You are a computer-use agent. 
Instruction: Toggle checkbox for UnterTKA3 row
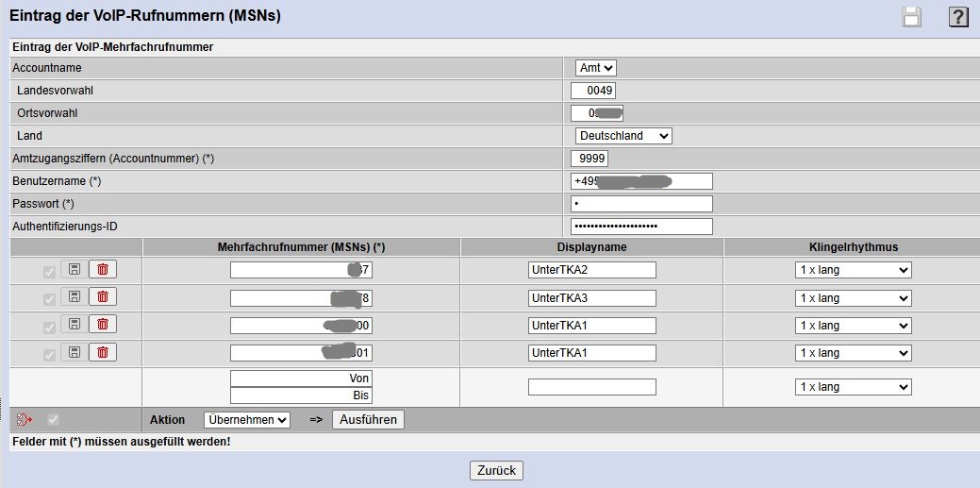[x=49, y=298]
